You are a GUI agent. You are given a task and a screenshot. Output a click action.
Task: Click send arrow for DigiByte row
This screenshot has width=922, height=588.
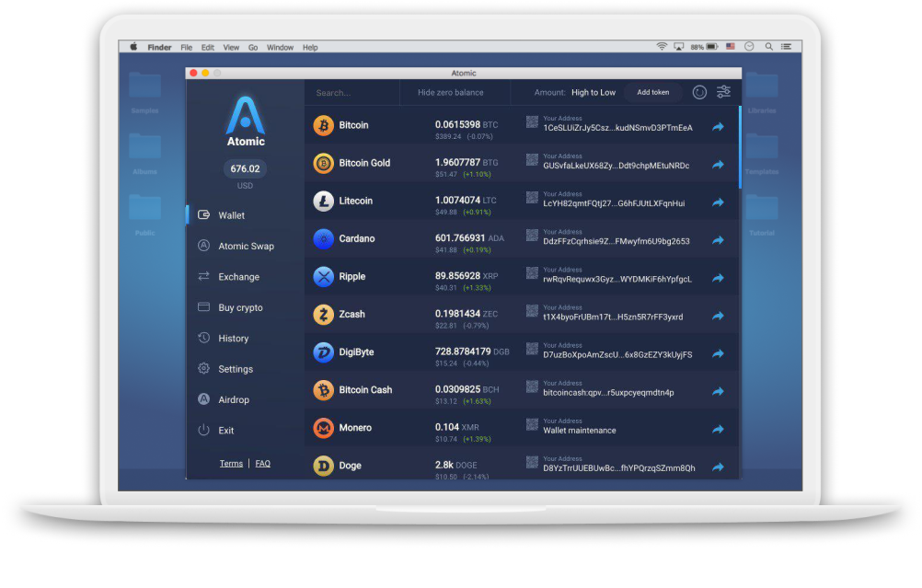(718, 353)
